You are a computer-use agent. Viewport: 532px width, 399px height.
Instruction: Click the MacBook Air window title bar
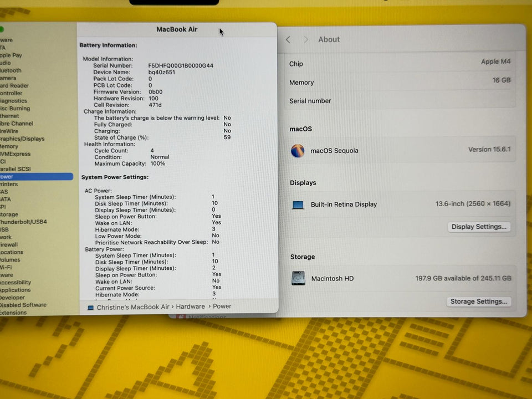[177, 29]
